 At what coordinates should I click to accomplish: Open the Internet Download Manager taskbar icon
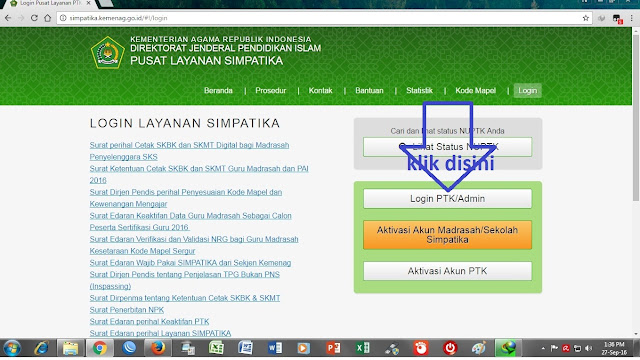tap(508, 348)
